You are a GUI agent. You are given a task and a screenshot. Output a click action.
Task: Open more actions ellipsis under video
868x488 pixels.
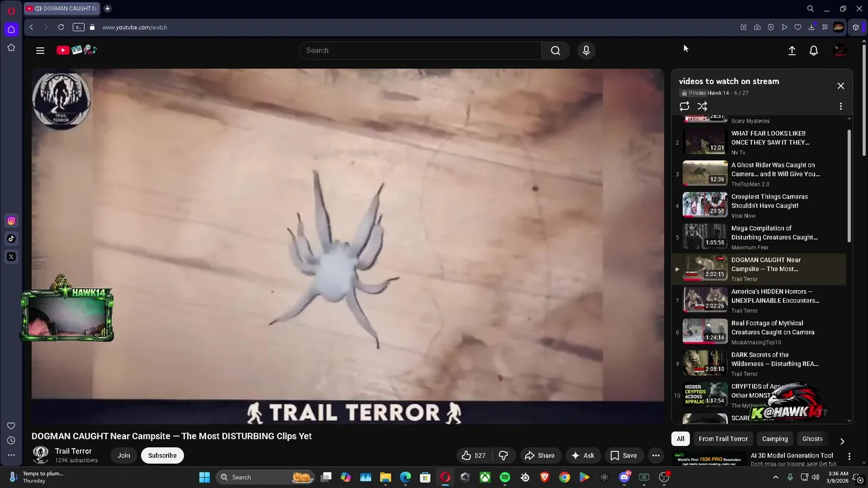click(x=656, y=455)
